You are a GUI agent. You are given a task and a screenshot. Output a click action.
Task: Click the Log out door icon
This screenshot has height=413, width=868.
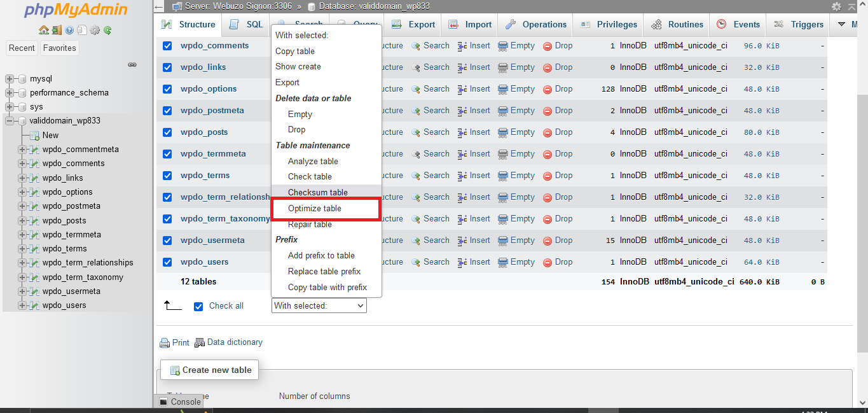click(57, 30)
